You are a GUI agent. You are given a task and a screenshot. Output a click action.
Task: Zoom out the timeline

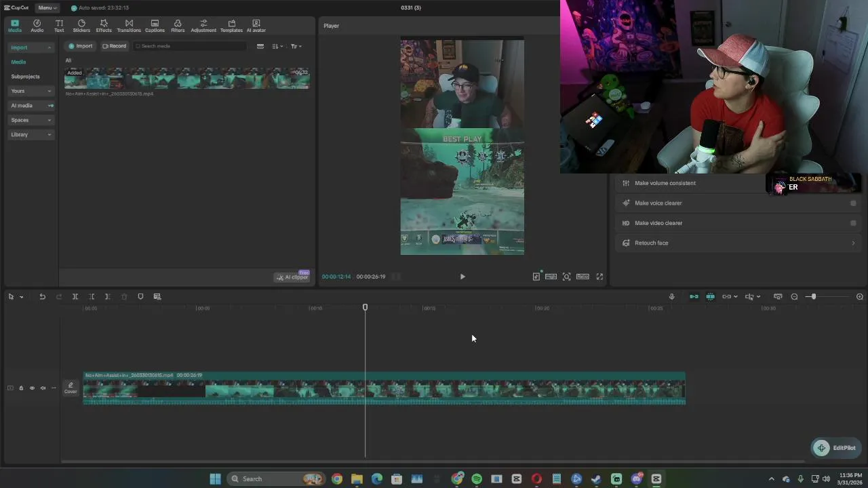point(794,297)
